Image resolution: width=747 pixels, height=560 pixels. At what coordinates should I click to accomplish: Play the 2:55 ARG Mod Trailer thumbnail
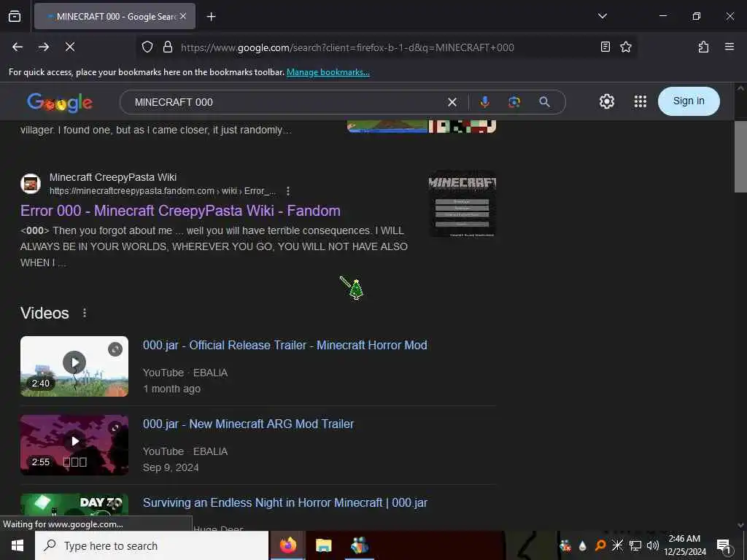pos(74,445)
